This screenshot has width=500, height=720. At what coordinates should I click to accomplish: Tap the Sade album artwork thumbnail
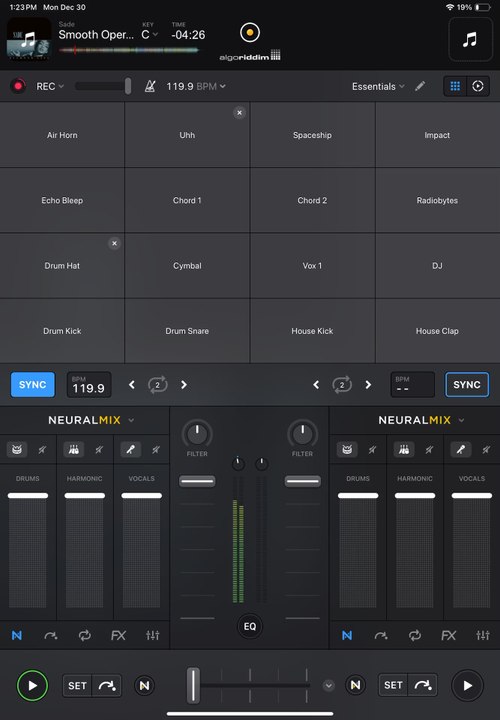click(28, 39)
